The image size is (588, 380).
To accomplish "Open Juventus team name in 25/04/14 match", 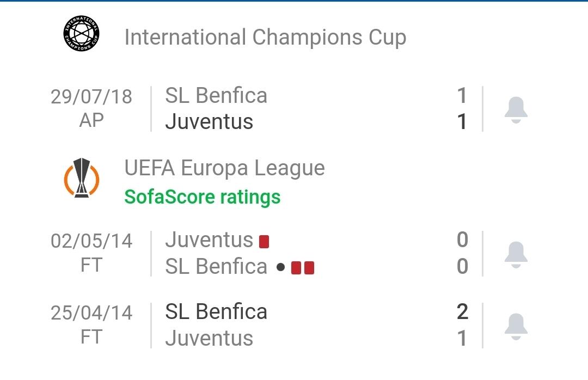I will click(209, 339).
